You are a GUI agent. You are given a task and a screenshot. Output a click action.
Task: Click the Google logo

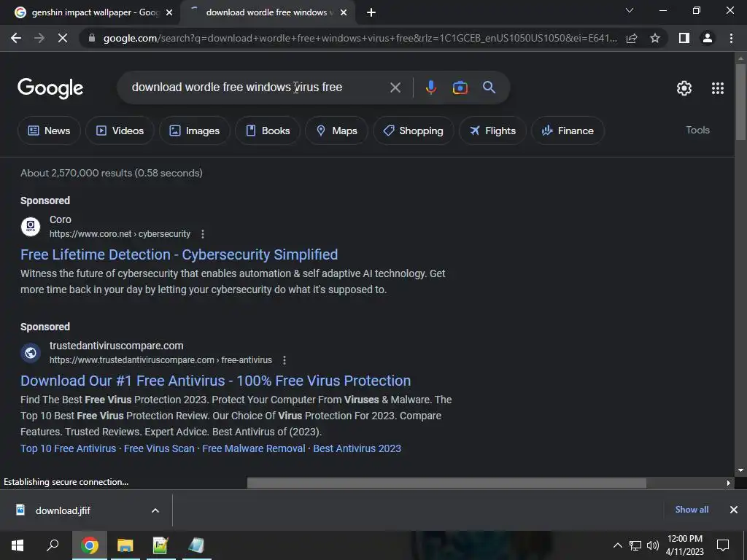click(50, 88)
